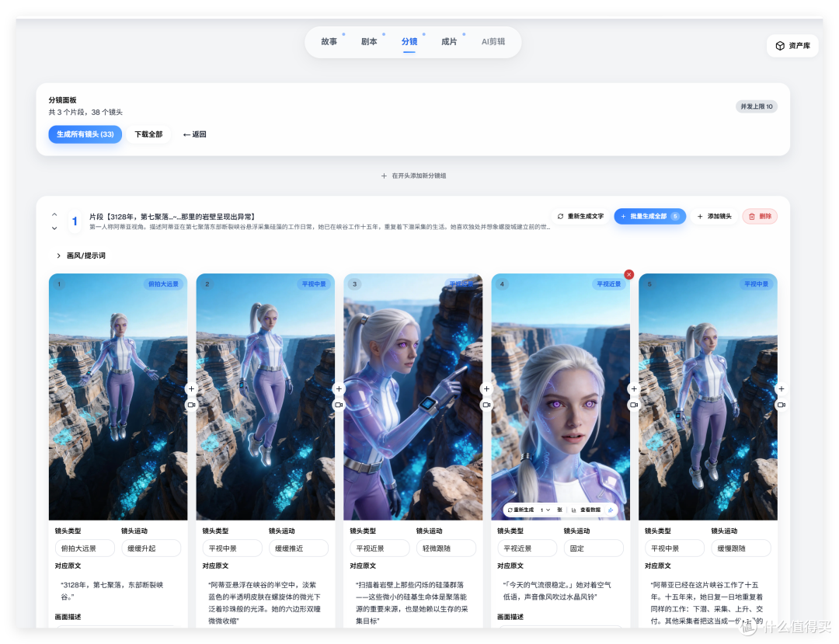Edit shot 3 镜头运动 field 轻微跟随

446,548
